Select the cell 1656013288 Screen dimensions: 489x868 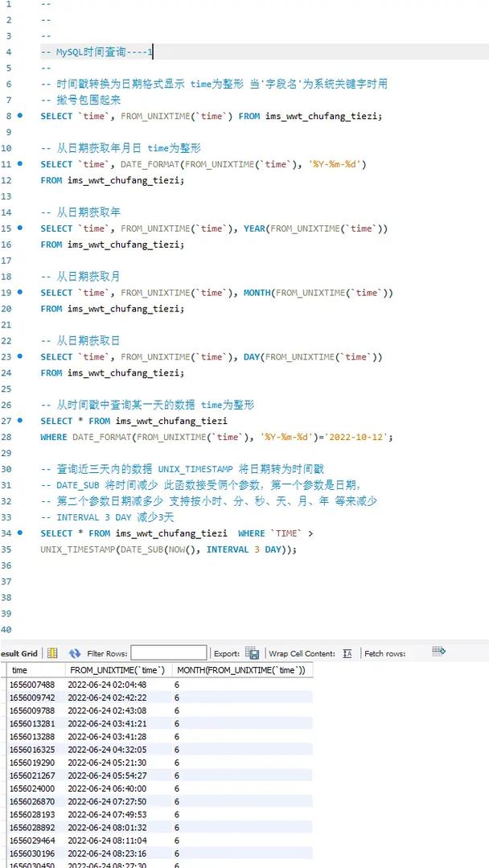pyautogui.click(x=32, y=736)
